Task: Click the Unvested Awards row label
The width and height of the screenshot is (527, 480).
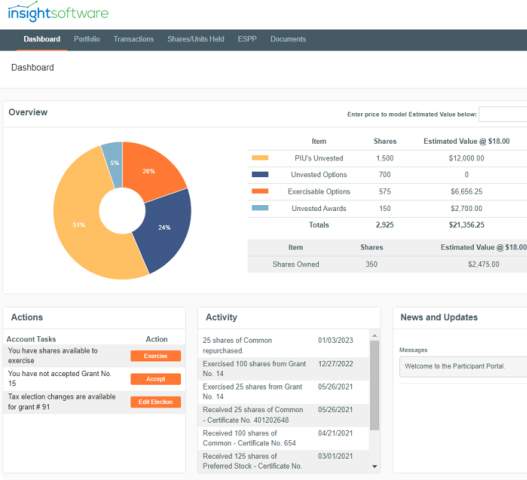Action: 319,208
